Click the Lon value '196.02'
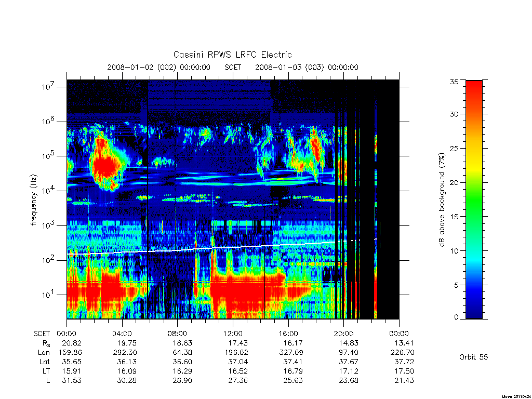 click(236, 353)
